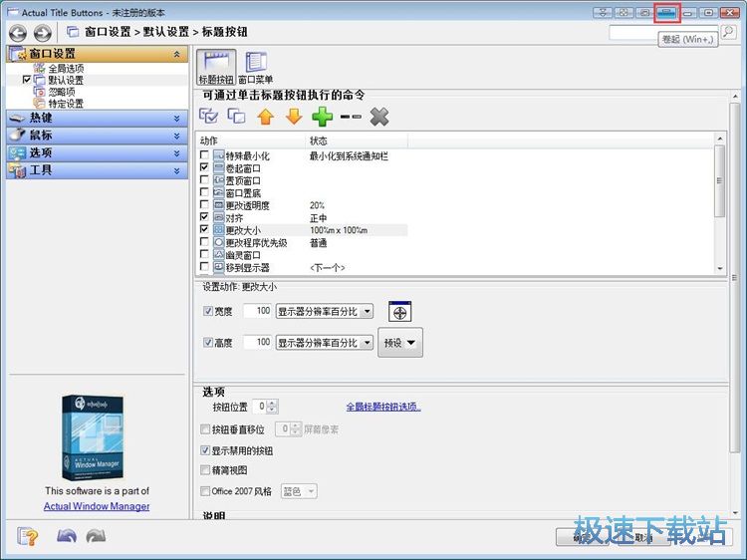Click the 更改程序优先级 row icon
Screen dimensions: 747x560
[x=219, y=242]
